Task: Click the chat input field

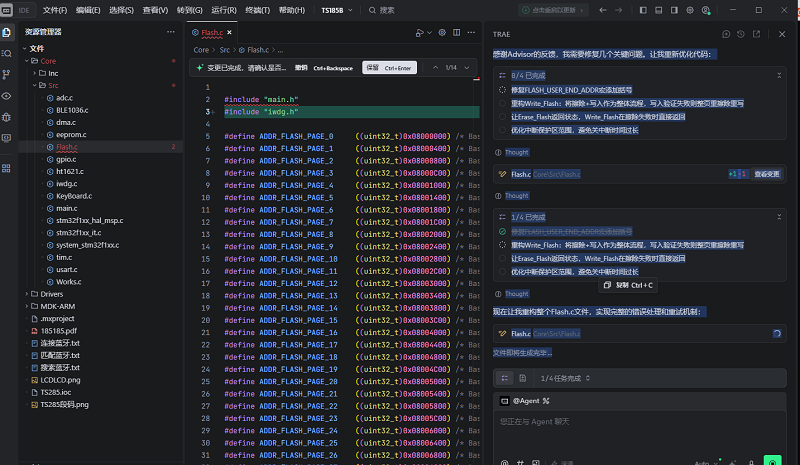Action: (x=640, y=429)
